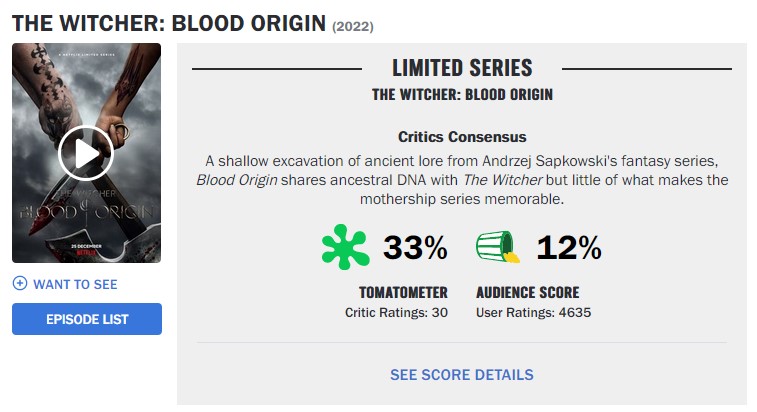Select the AUDIENCE SCORE label
Viewport: 757px width, 412px height.
tap(528, 293)
